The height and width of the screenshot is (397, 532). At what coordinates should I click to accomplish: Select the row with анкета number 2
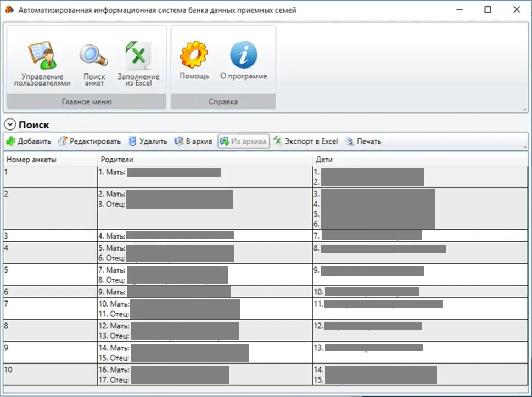pyautogui.click(x=265, y=209)
